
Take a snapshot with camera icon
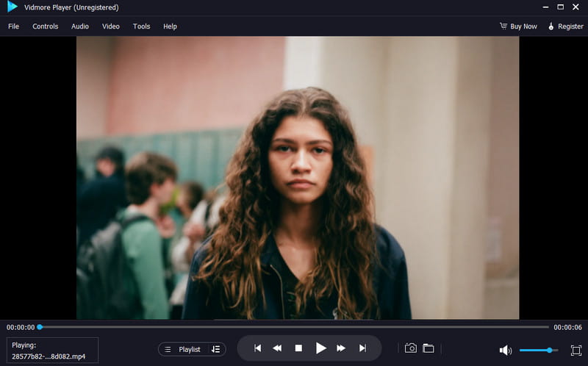point(411,348)
